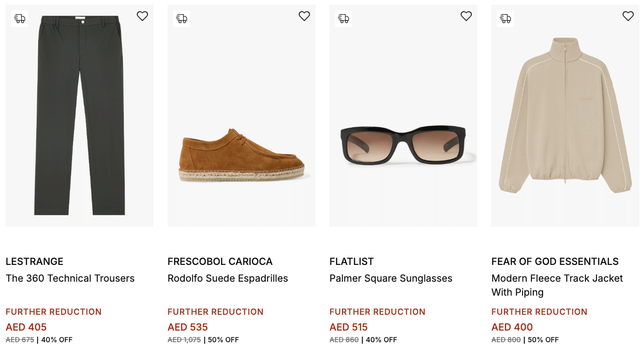Click delivery truck icon on Palmer sunglasses

point(343,19)
